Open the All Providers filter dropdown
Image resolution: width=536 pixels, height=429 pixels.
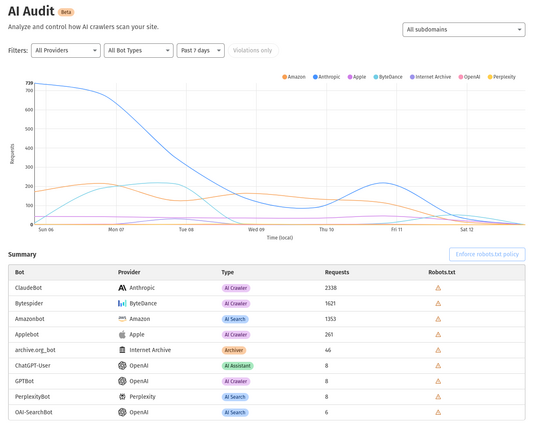(x=66, y=51)
